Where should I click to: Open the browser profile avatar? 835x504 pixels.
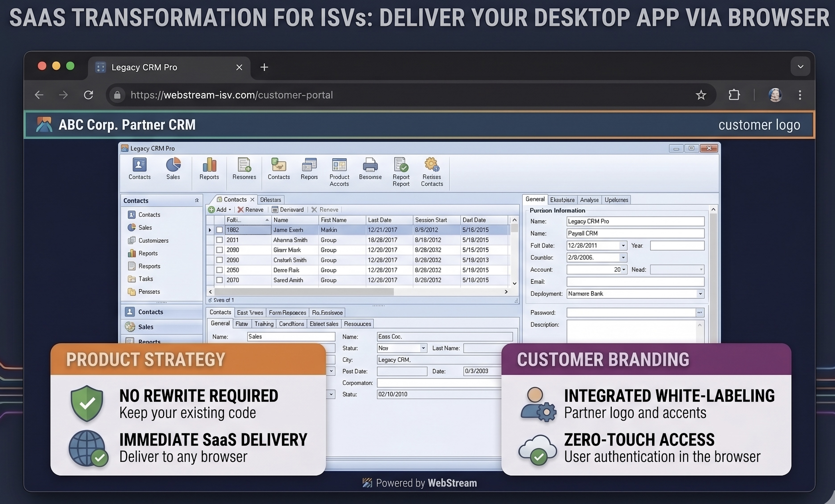(775, 95)
